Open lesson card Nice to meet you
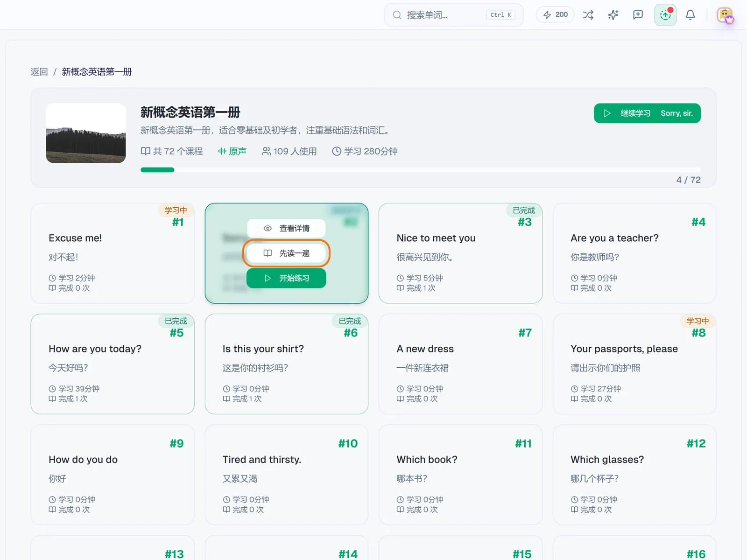The height and width of the screenshot is (560, 747). click(460, 253)
